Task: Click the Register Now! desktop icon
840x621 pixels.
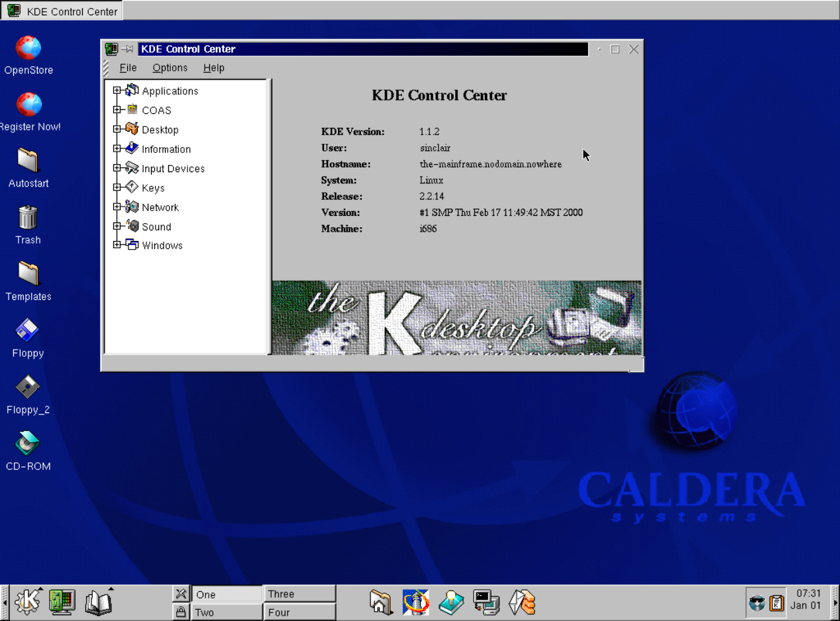Action: tap(28, 104)
